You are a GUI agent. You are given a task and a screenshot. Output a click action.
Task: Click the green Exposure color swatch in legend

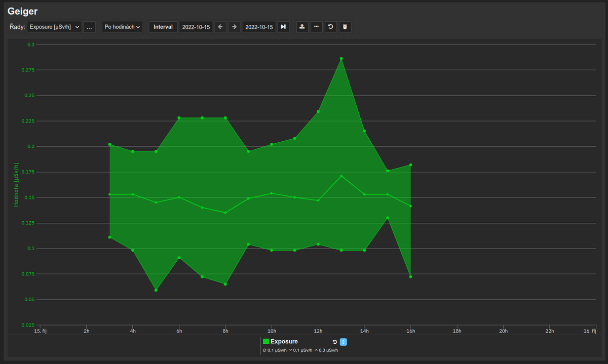point(266,342)
